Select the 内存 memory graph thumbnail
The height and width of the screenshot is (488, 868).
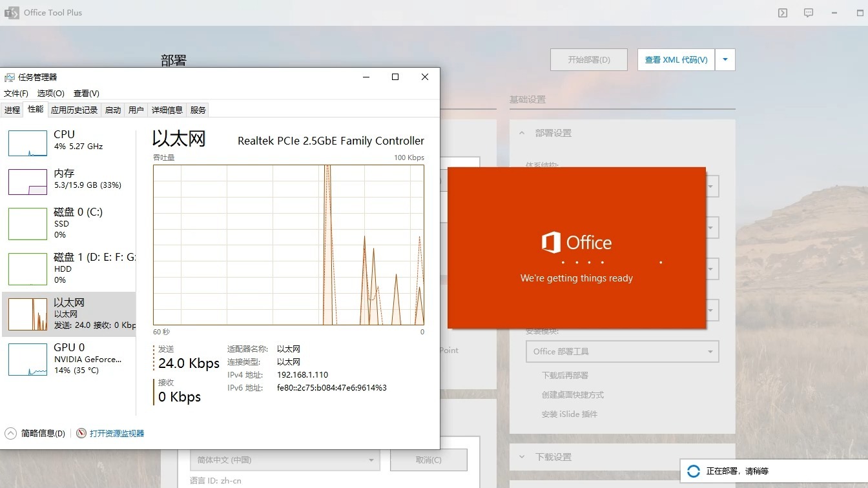click(28, 182)
